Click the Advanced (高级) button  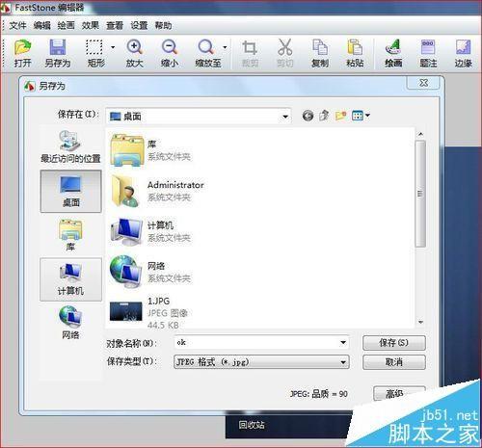[x=399, y=393]
